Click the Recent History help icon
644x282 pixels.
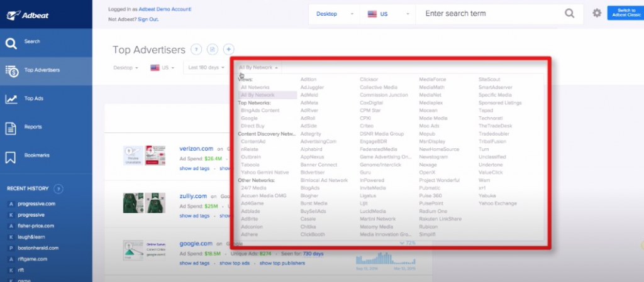point(58,189)
